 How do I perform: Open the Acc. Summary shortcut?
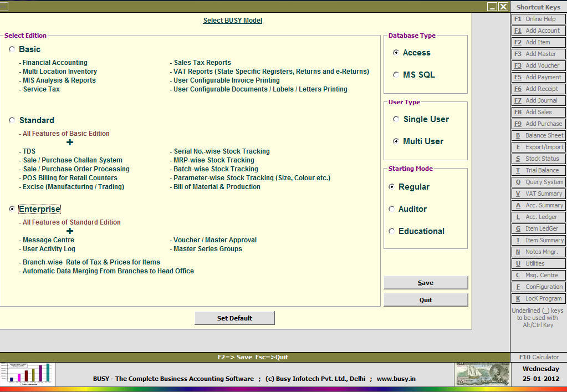coord(538,205)
